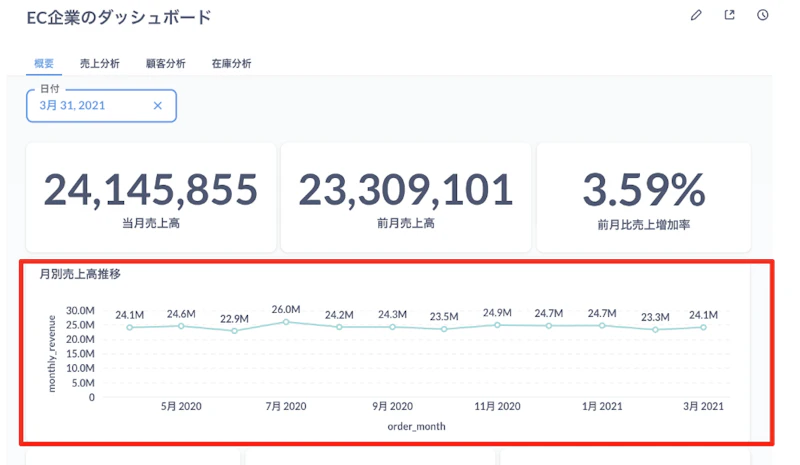This screenshot has height=465, width=800.
Task: Click the 当月売上高 card value 24,145,855
Action: click(150, 189)
